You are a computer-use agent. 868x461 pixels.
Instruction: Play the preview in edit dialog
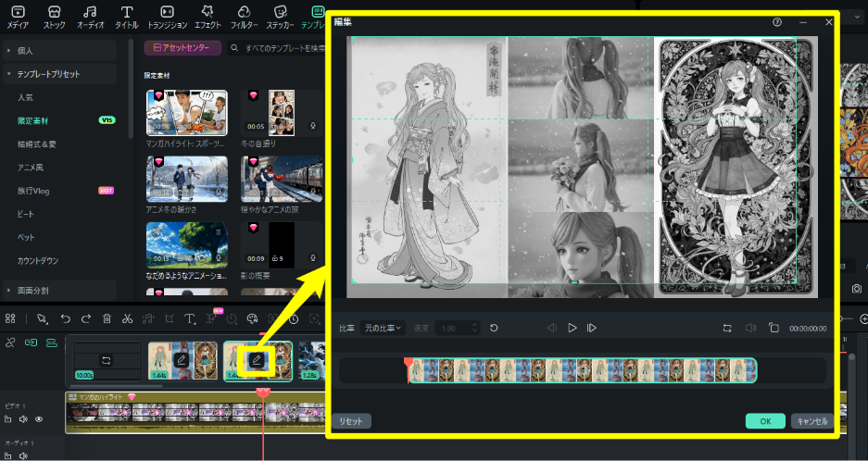(x=572, y=329)
